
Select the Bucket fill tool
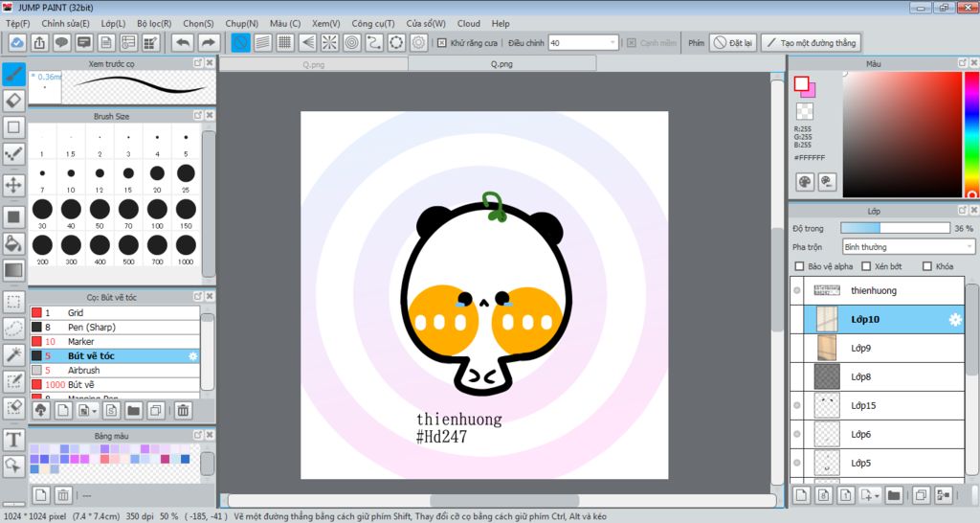13,243
